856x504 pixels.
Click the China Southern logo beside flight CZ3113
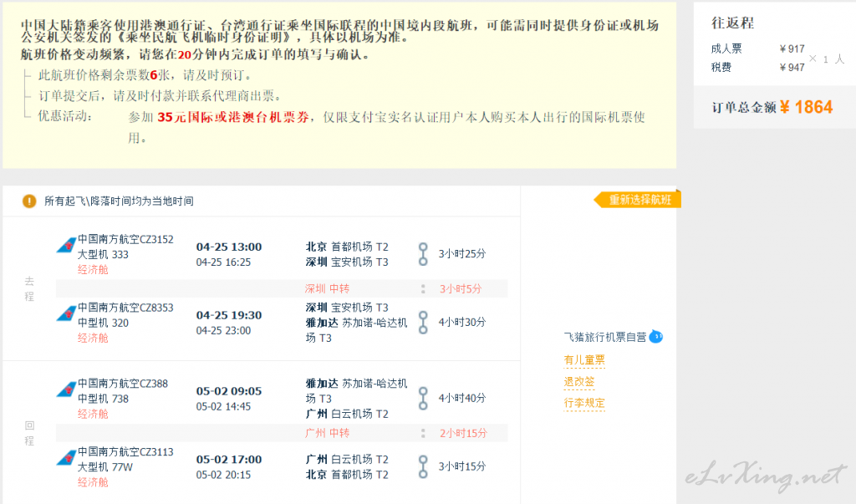click(67, 457)
